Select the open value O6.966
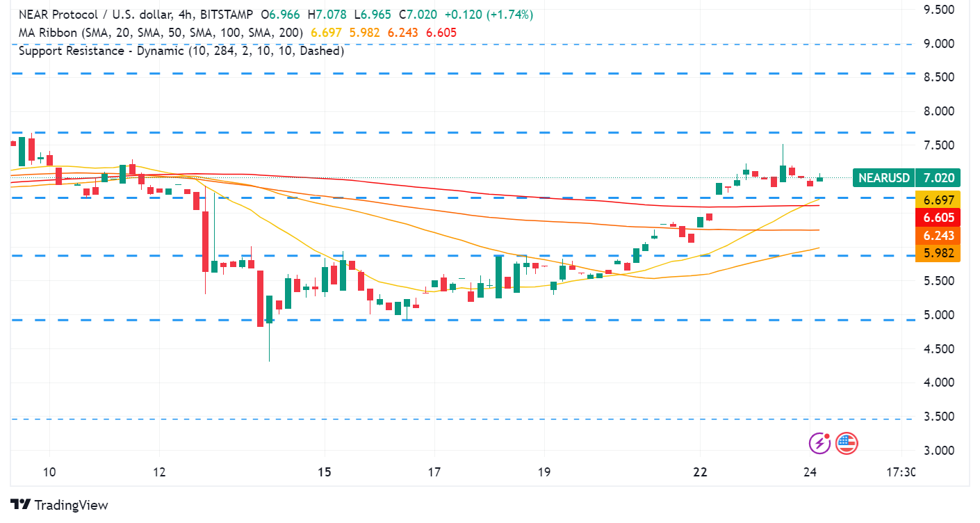This screenshot has height=523, width=980. click(x=281, y=15)
